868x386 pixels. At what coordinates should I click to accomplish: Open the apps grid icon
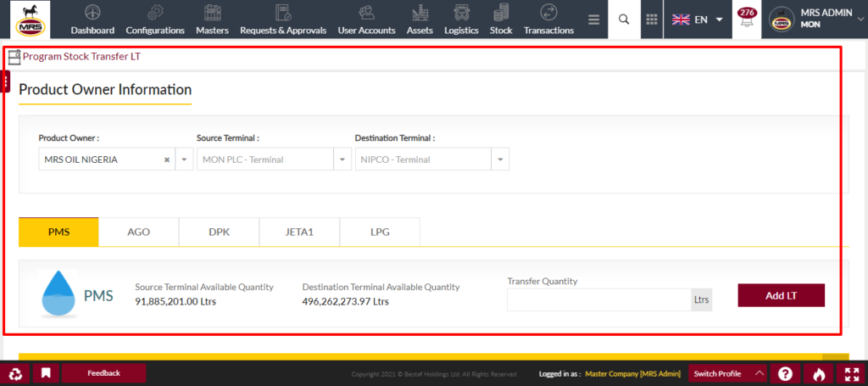652,20
